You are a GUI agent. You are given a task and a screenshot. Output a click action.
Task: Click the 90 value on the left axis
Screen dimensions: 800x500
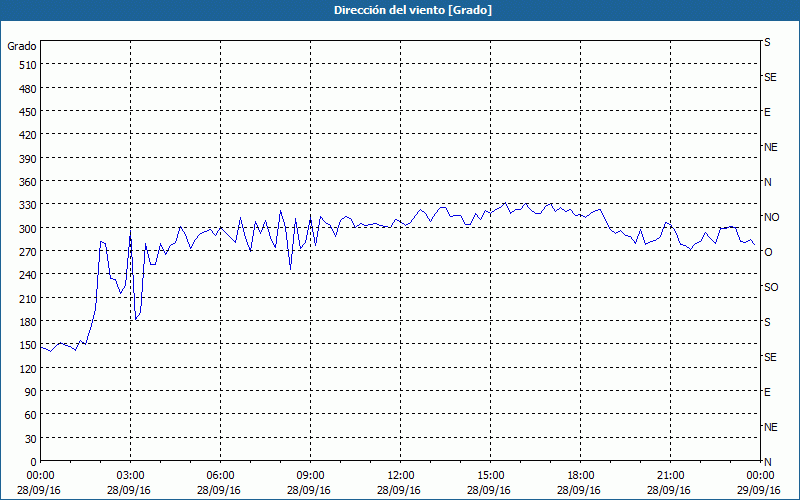[31, 392]
